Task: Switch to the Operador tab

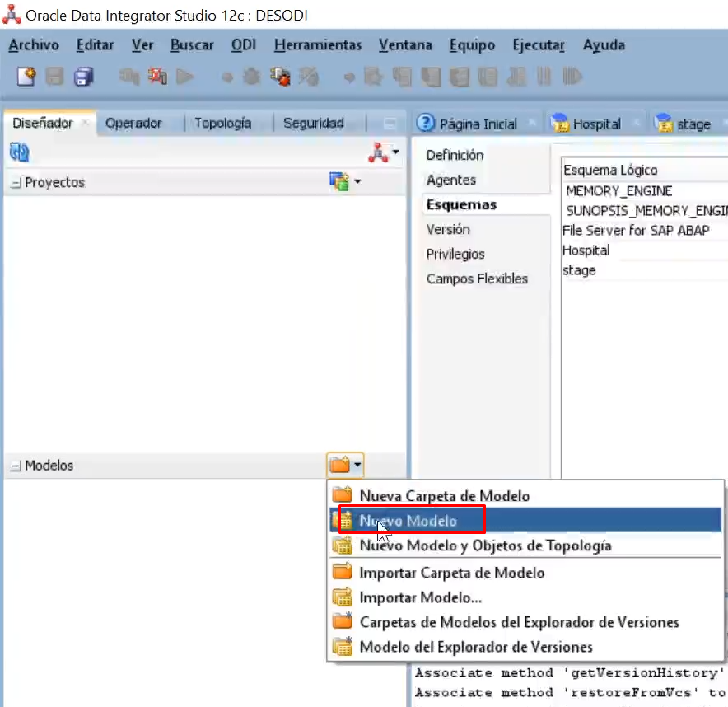Action: pyautogui.click(x=133, y=123)
